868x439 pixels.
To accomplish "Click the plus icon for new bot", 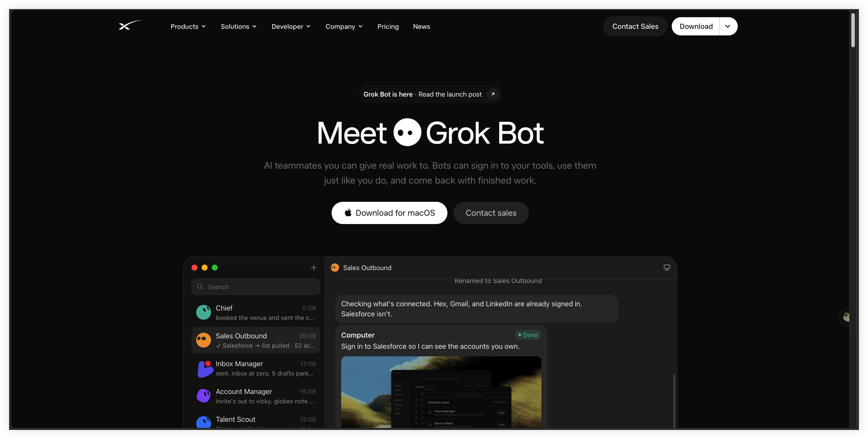I will tap(314, 268).
